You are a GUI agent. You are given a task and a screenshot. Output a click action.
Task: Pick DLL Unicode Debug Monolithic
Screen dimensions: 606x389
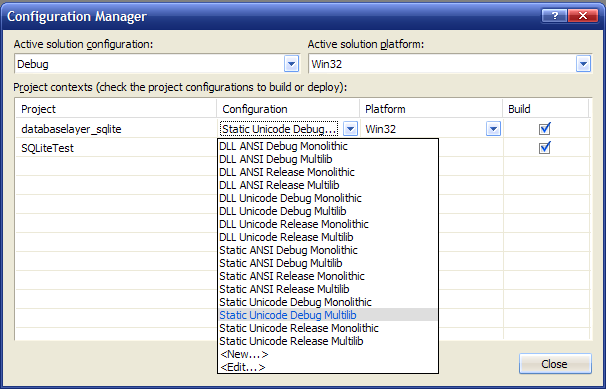pos(328,198)
